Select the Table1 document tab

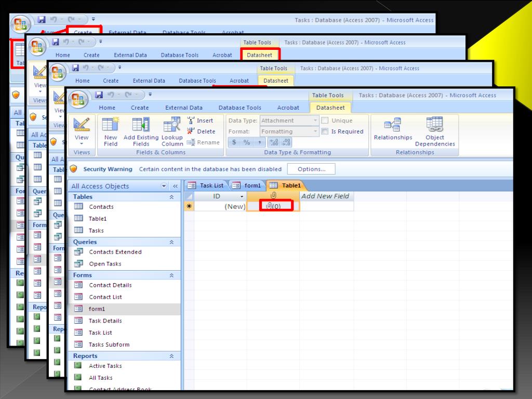[x=286, y=185]
